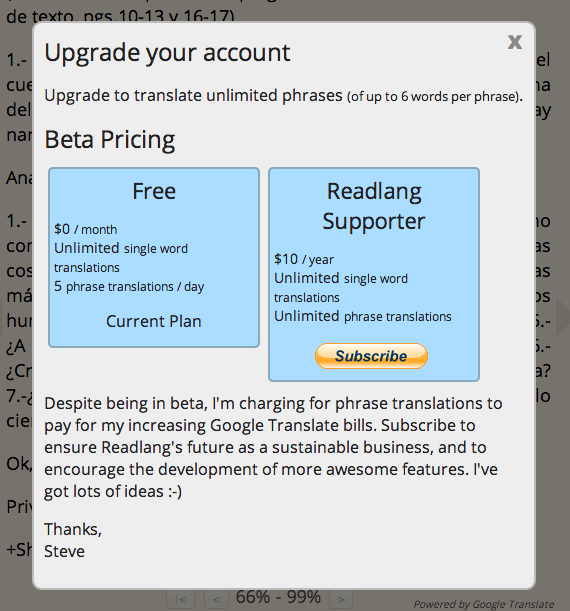This screenshot has height=611, width=570.
Task: Click the Current Plan label
Action: (154, 321)
